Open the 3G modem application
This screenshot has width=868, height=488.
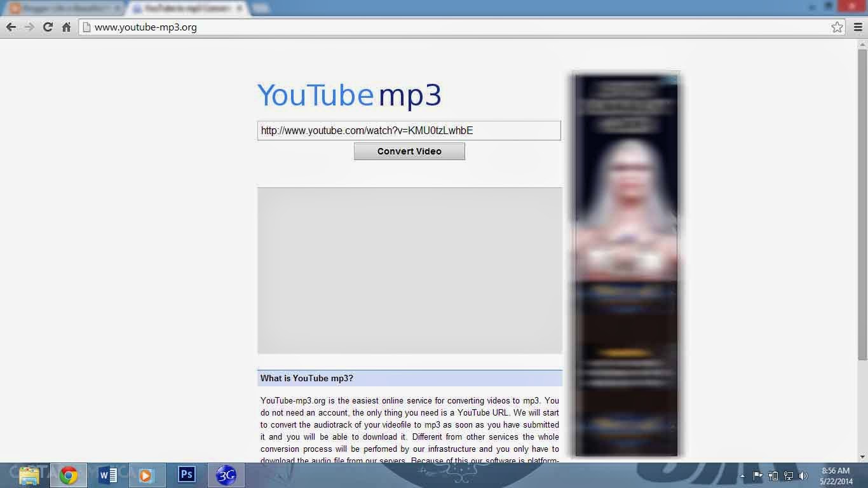tap(226, 475)
